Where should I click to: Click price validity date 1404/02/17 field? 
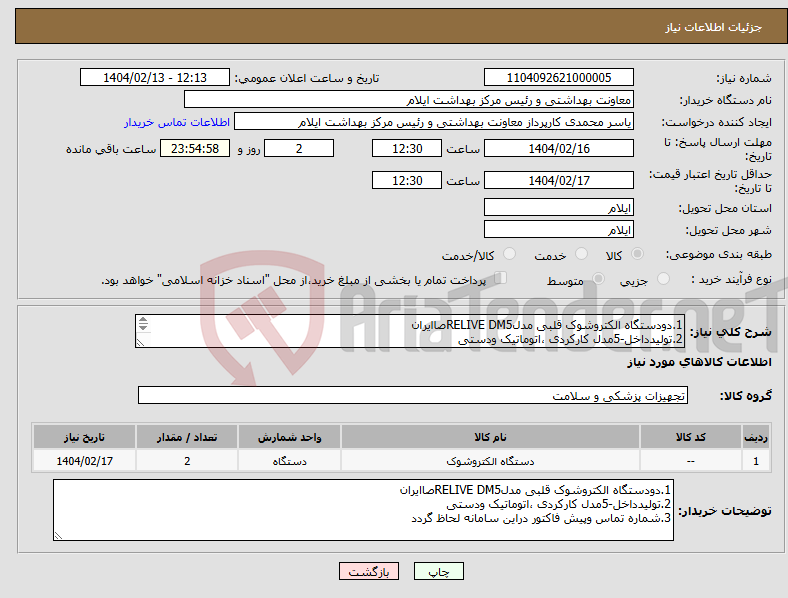pos(558,180)
